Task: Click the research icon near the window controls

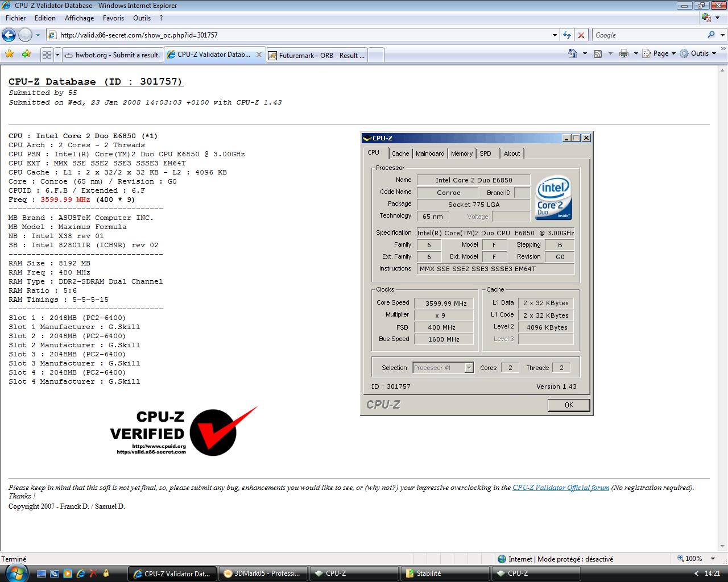Action: pyautogui.click(x=706, y=18)
